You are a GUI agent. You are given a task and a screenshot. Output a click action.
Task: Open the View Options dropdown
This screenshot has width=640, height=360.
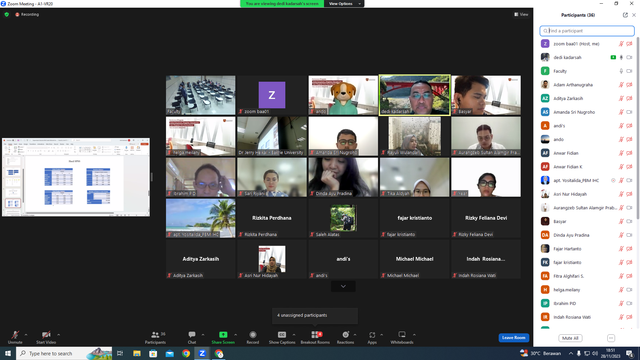point(344,4)
